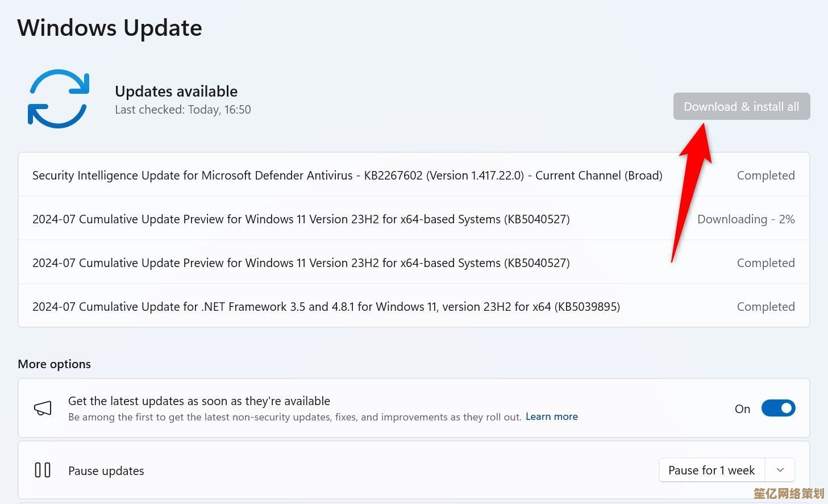Image resolution: width=828 pixels, height=504 pixels.
Task: Open the Learn more link
Action: click(x=551, y=417)
